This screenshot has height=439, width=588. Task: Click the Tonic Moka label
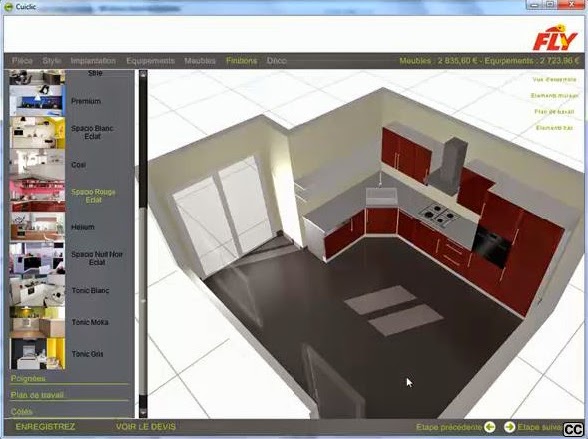pyautogui.click(x=90, y=322)
